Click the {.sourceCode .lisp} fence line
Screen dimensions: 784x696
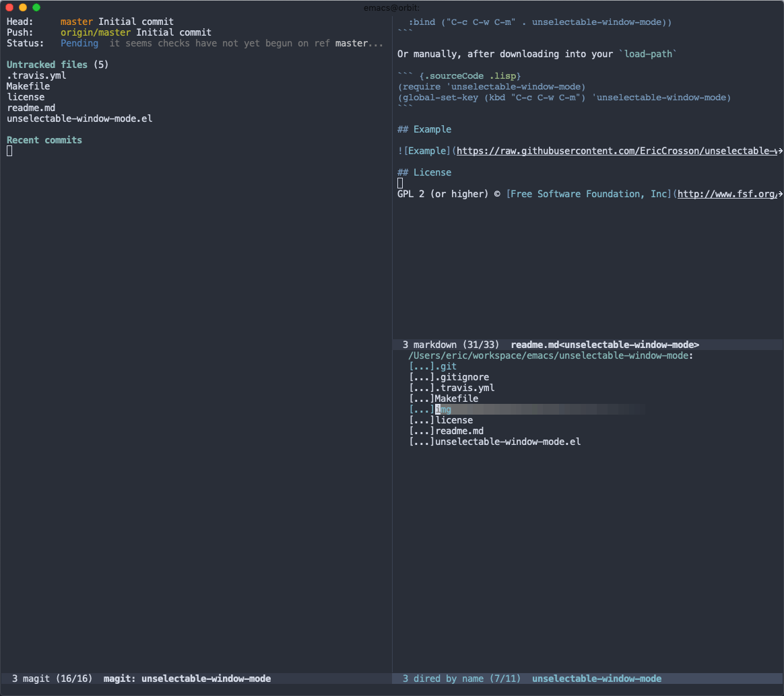click(x=459, y=76)
